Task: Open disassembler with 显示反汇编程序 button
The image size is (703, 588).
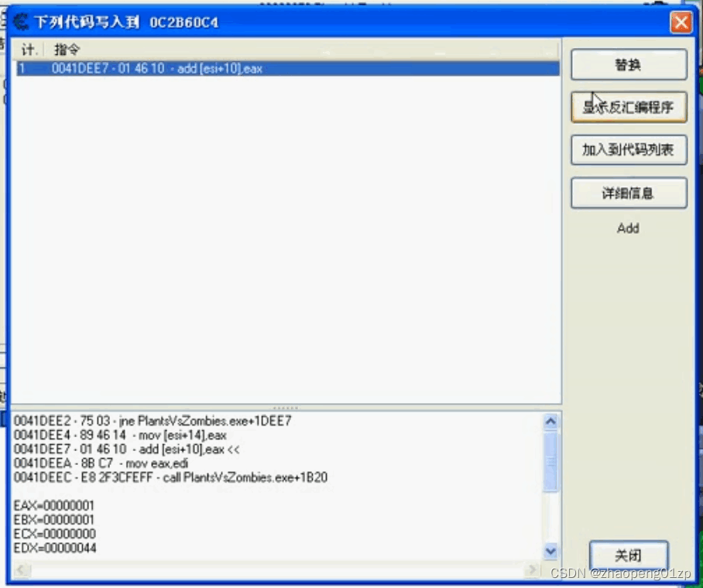Action: [629, 107]
